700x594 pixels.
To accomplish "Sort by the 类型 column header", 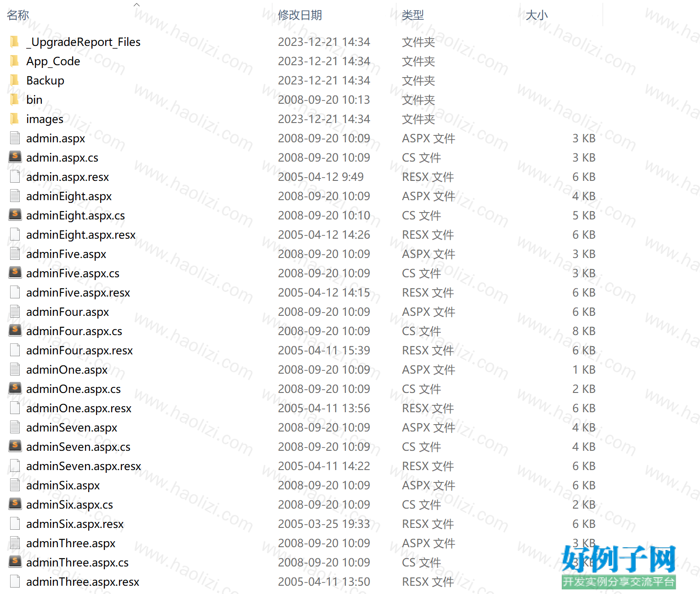I will [x=413, y=15].
